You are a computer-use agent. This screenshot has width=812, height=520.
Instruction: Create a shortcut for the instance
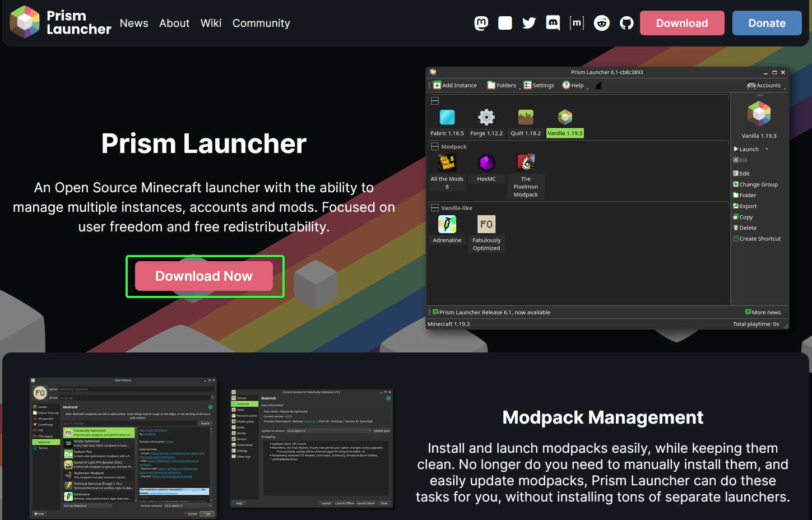point(757,238)
